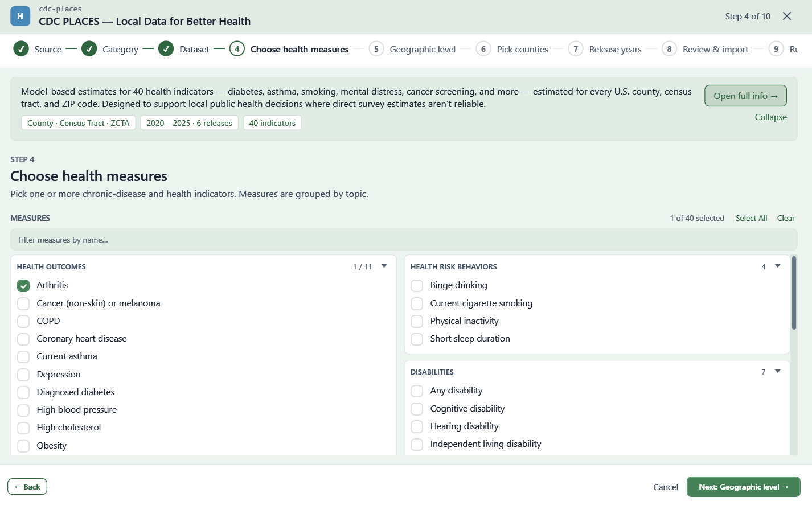Check Current cigarette smoking checkbox
This screenshot has height=505, width=812.
417,303
